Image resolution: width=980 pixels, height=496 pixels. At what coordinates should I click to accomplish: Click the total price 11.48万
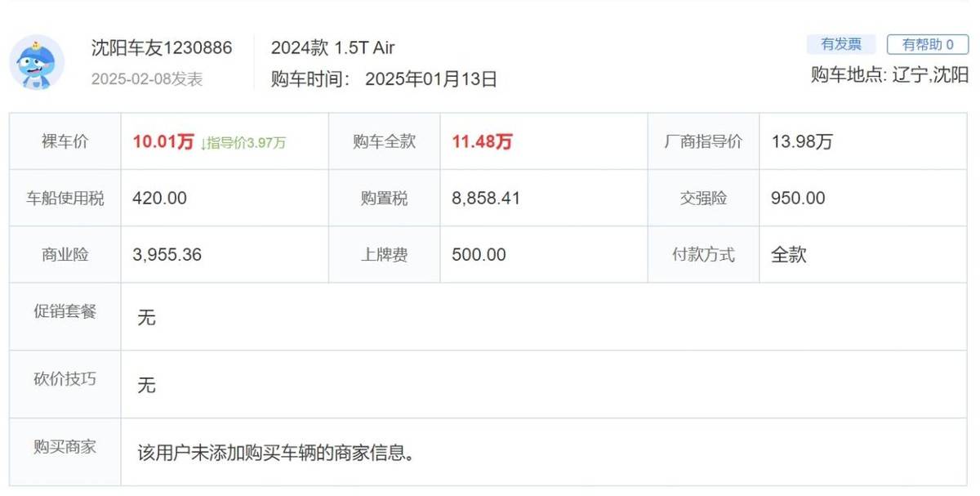(482, 142)
